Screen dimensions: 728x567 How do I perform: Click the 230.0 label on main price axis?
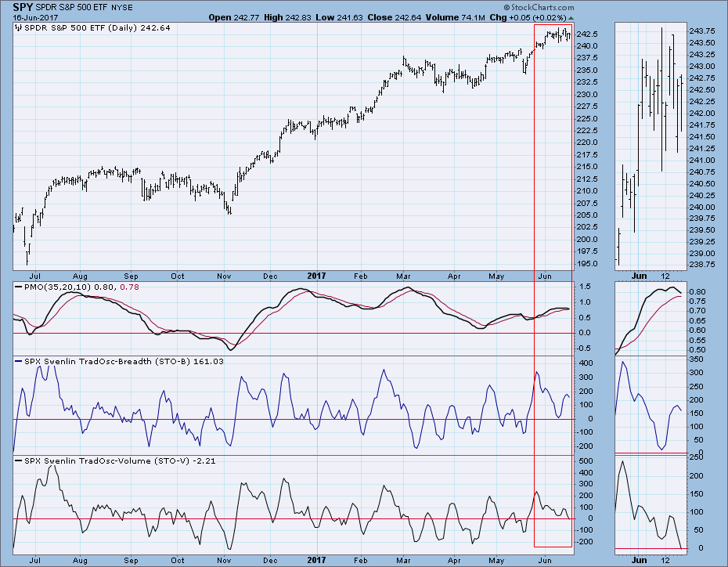(587, 95)
